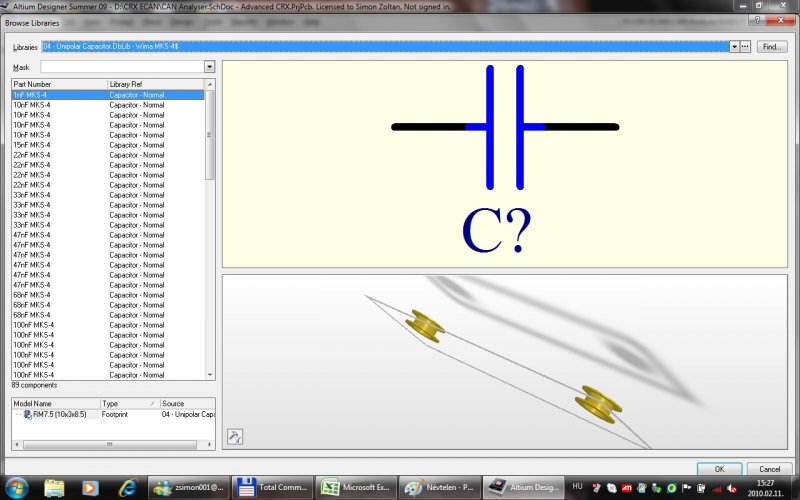Image resolution: width=800 pixels, height=500 pixels.
Task: Click the HU language indicator
Action: (x=577, y=486)
